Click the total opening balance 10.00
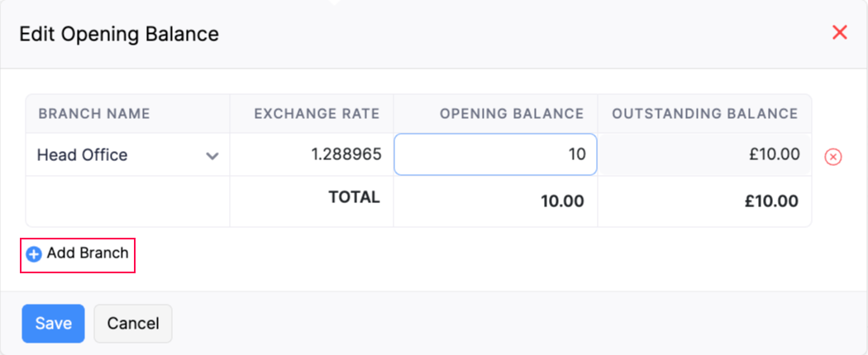 click(562, 201)
